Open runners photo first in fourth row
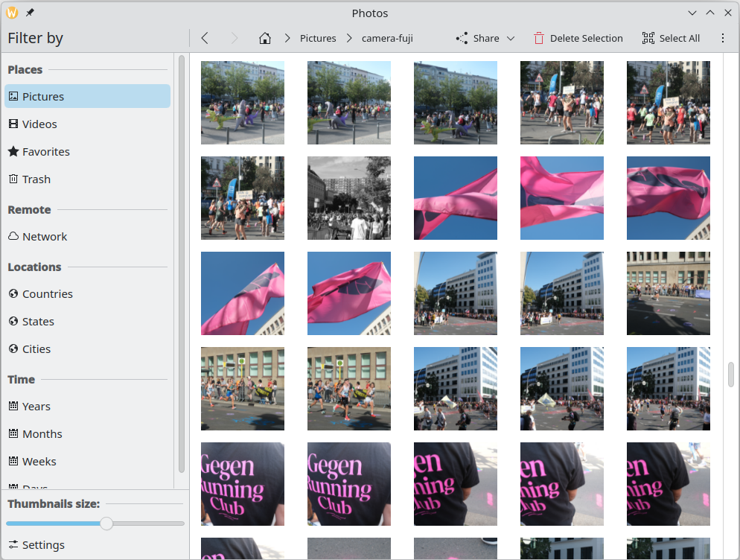The image size is (740, 560). (243, 389)
